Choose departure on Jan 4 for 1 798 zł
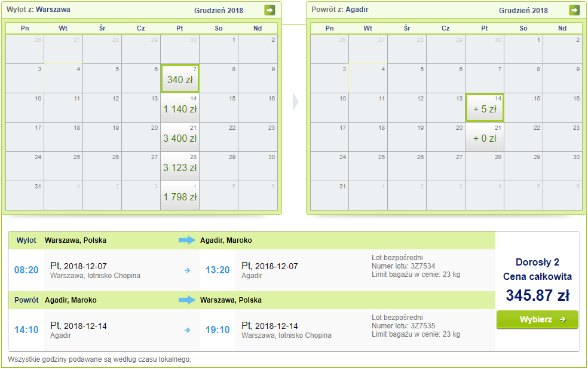Viewport: 588px width, 369px height. pos(180,196)
